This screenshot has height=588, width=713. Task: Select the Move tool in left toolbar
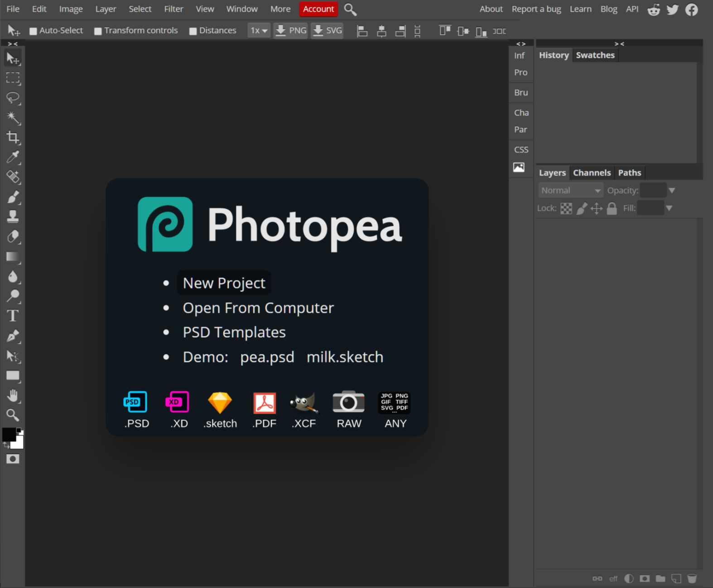pos(13,58)
